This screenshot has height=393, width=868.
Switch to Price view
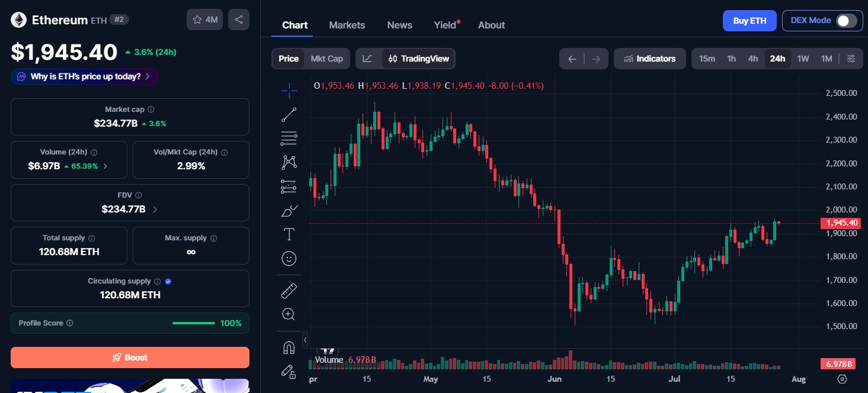tap(289, 59)
